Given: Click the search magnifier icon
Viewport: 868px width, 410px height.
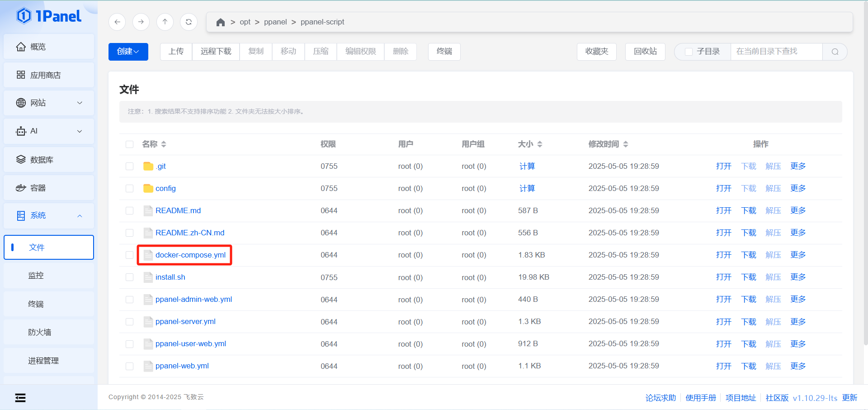Looking at the screenshot, I should click(x=835, y=52).
